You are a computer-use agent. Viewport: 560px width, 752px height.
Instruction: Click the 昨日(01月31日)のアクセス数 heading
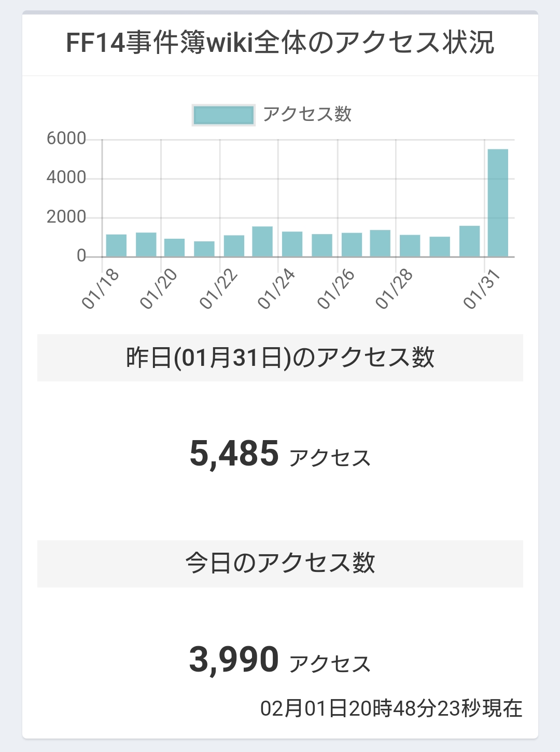280,358
